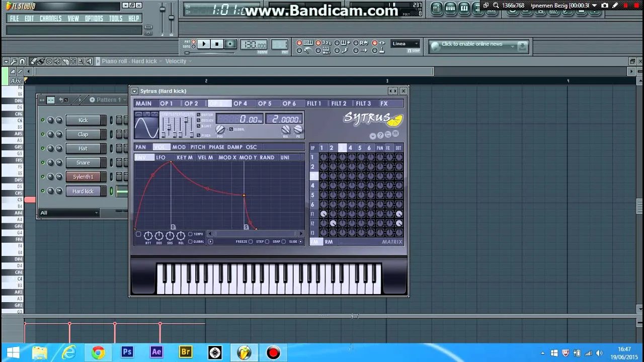Start playback with the Play button

coord(204,44)
